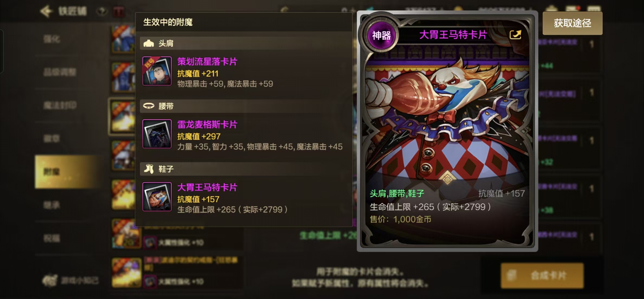Open the second blurred sidebar tab

[x=60, y=72]
